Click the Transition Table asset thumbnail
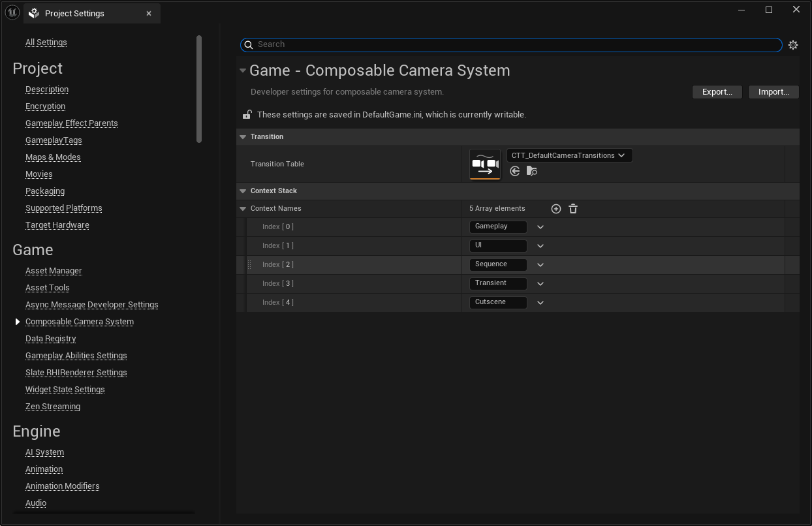Viewport: 812px width, 526px height. (x=484, y=164)
